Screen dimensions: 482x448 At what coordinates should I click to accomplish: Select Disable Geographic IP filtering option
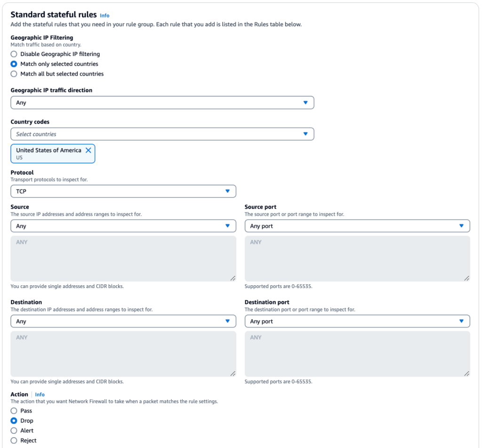point(14,54)
